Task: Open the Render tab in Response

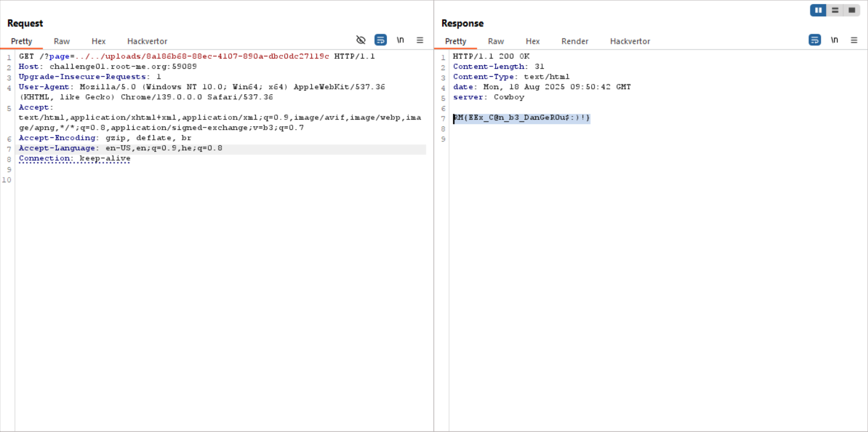Action: tap(575, 41)
